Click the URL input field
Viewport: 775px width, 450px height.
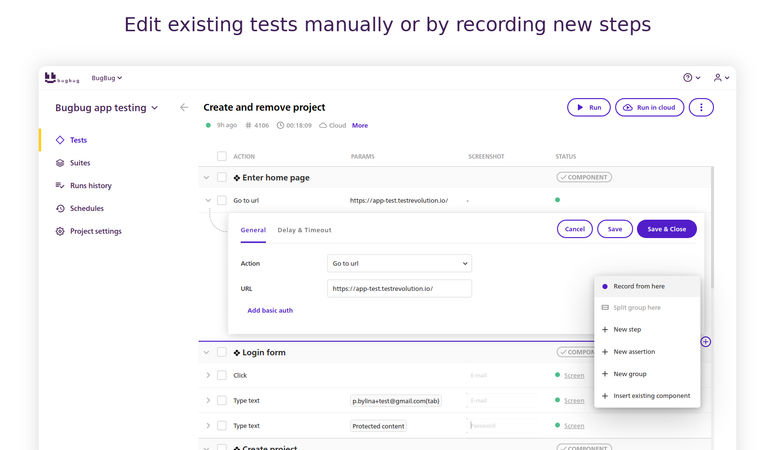(x=399, y=289)
